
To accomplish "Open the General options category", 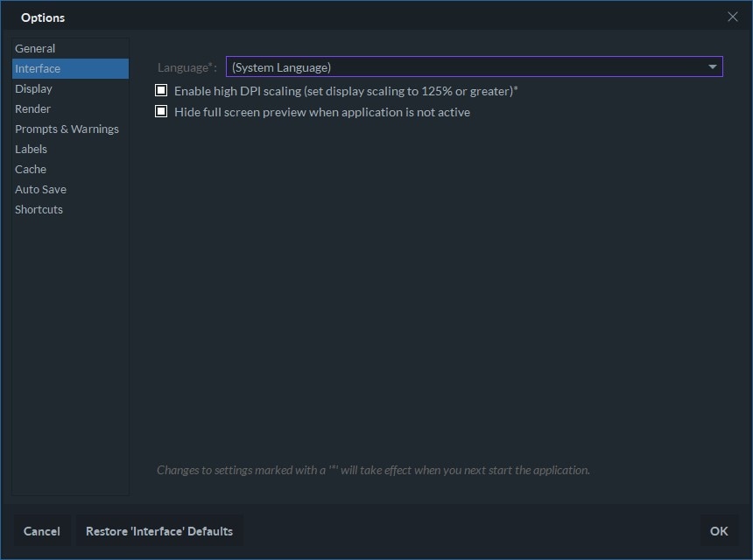I will pos(35,48).
